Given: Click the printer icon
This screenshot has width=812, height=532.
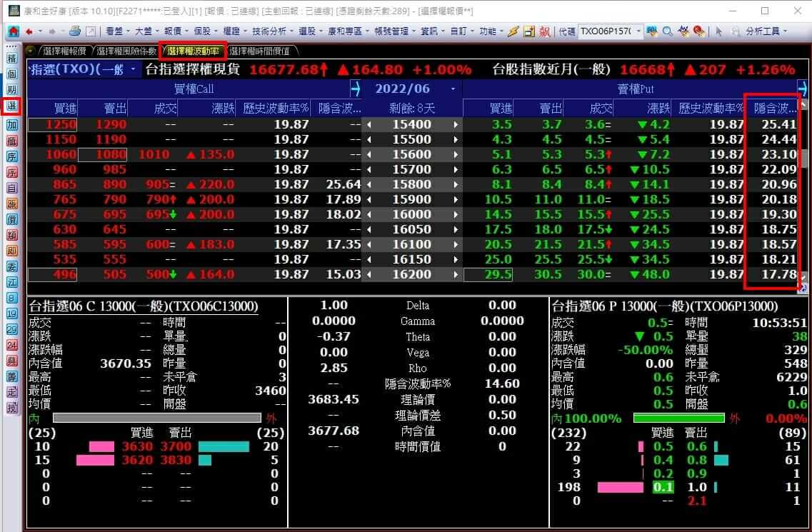Looking at the screenshot, I should [75, 31].
